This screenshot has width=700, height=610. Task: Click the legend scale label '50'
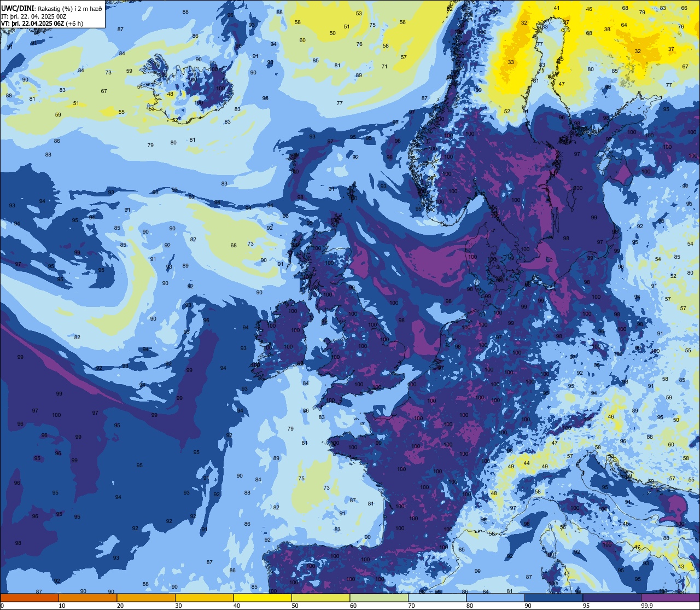pyautogui.click(x=295, y=606)
